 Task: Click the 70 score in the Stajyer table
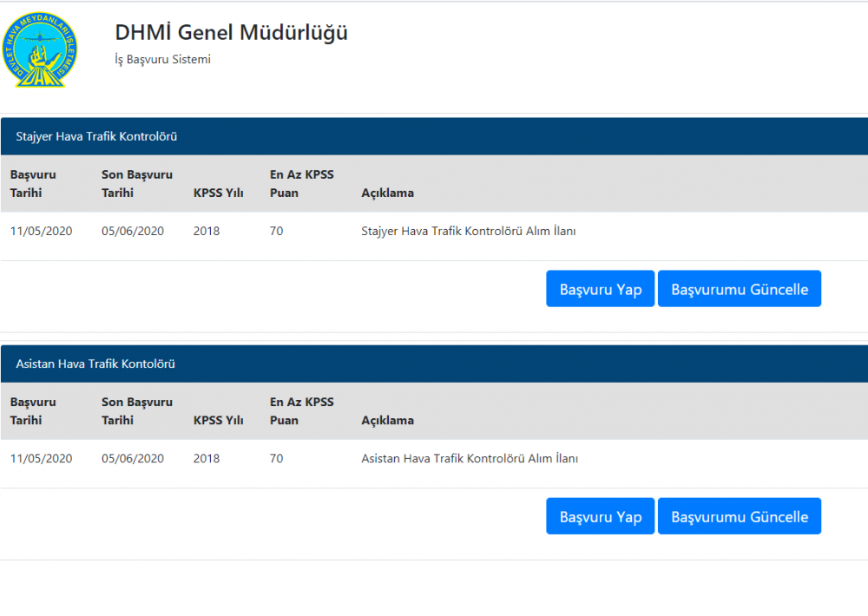tap(276, 231)
